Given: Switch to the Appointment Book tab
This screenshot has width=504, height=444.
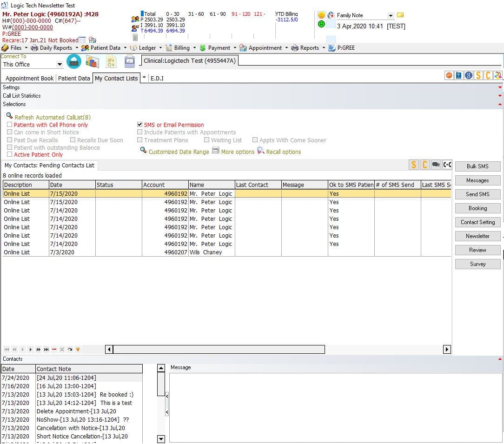Looking at the screenshot, I should (29, 78).
